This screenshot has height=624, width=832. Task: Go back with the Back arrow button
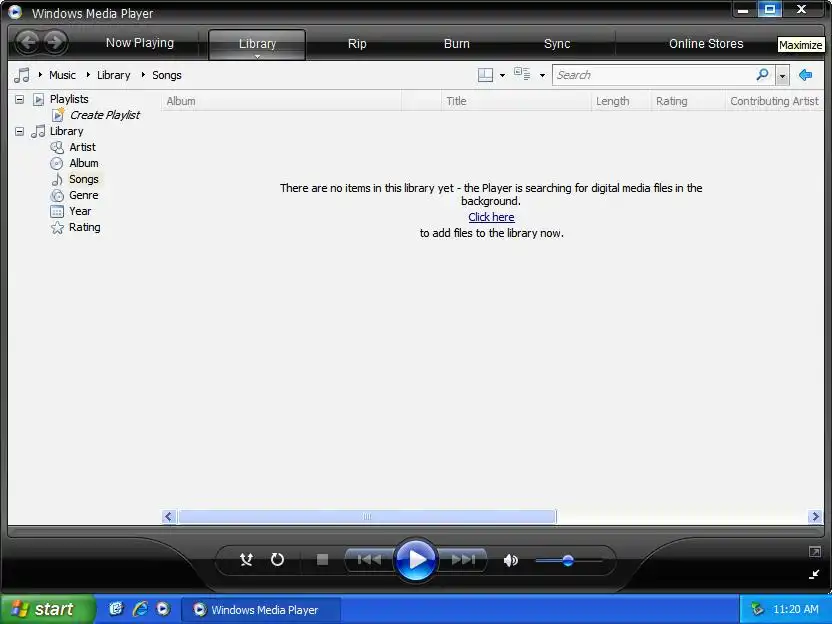point(27,42)
